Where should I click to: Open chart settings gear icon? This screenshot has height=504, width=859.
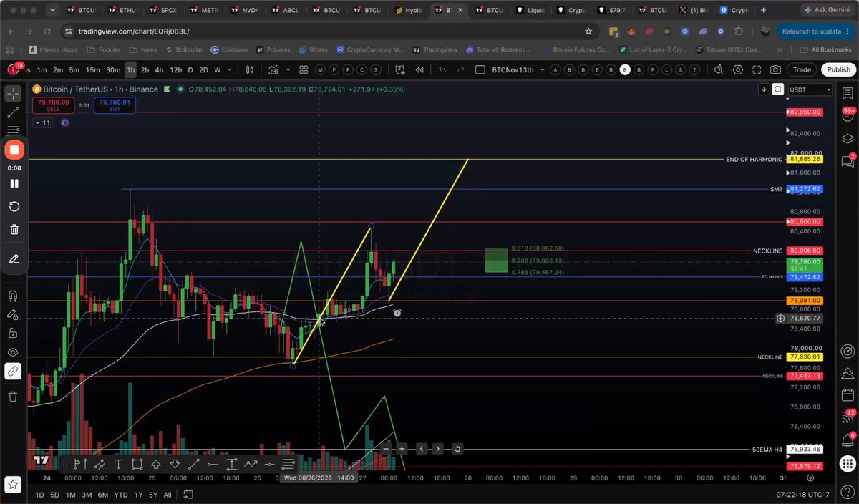[738, 69]
